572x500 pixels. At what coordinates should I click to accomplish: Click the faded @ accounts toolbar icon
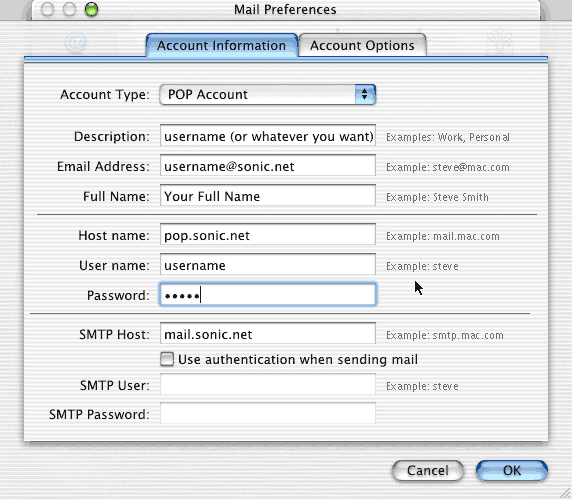[76, 42]
